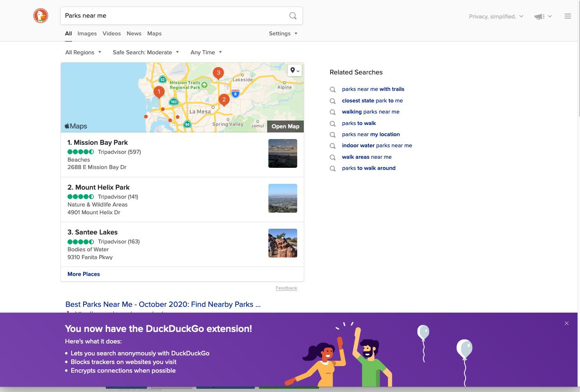
Task: Click magnifier icon beside 'parks to walk around'
Action: (333, 168)
